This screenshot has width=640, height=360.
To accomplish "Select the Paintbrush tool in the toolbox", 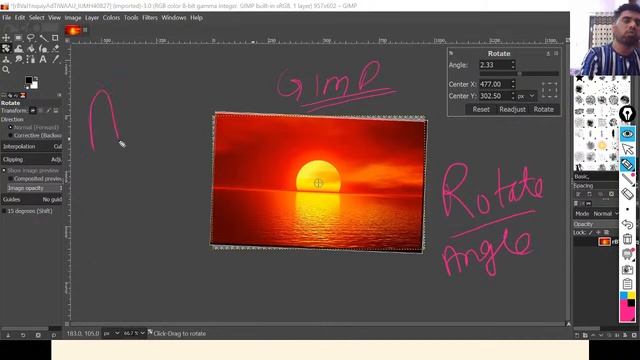I will click(x=43, y=49).
